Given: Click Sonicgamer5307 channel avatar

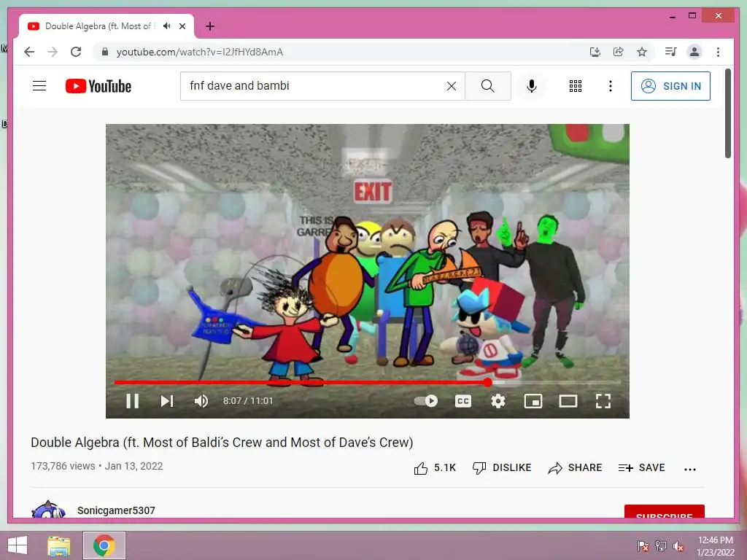Looking at the screenshot, I should click(x=49, y=510).
